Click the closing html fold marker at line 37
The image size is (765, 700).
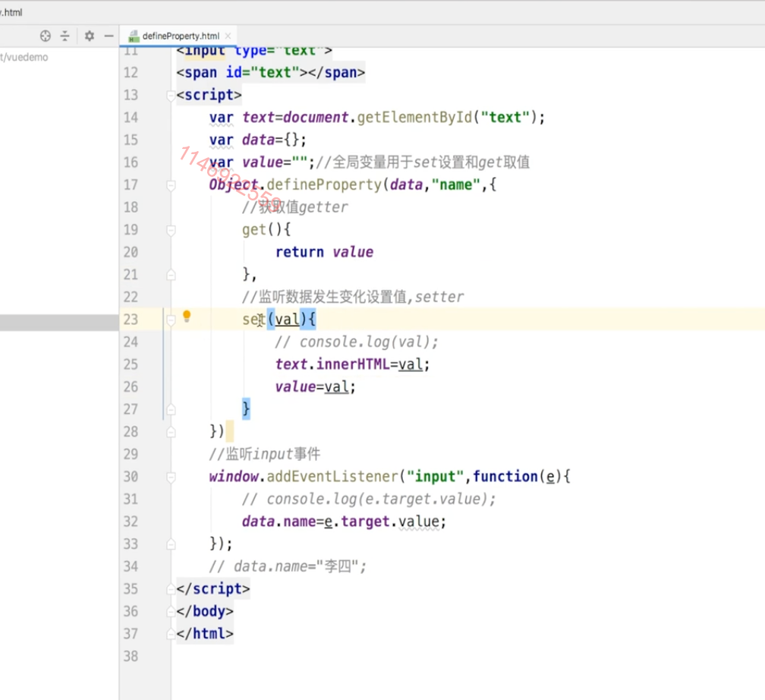pos(171,634)
